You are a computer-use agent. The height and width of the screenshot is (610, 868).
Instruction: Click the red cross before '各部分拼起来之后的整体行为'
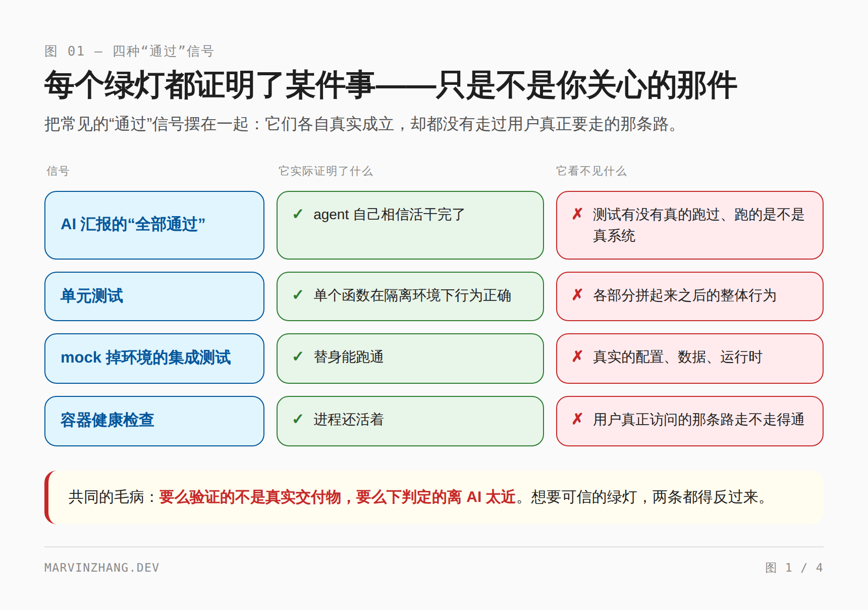tap(577, 295)
